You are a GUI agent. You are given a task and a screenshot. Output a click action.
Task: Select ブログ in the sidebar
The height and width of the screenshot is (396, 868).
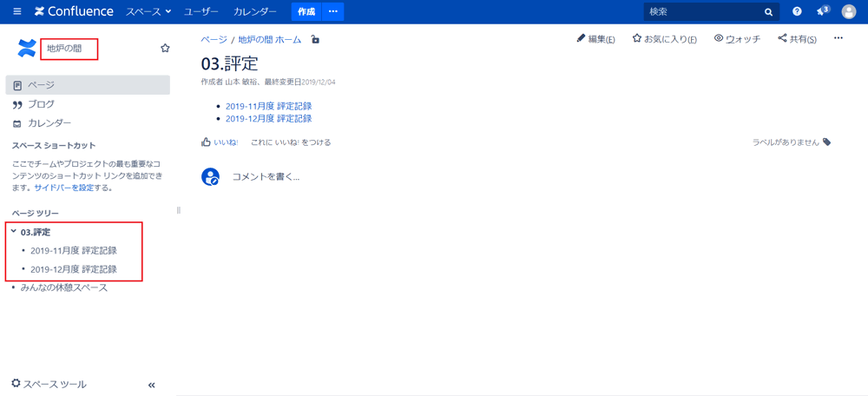pyautogui.click(x=41, y=104)
